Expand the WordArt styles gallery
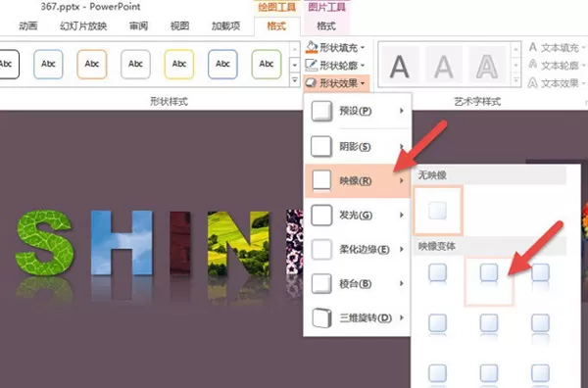Screen dimensions: 588x388 [x=516, y=80]
